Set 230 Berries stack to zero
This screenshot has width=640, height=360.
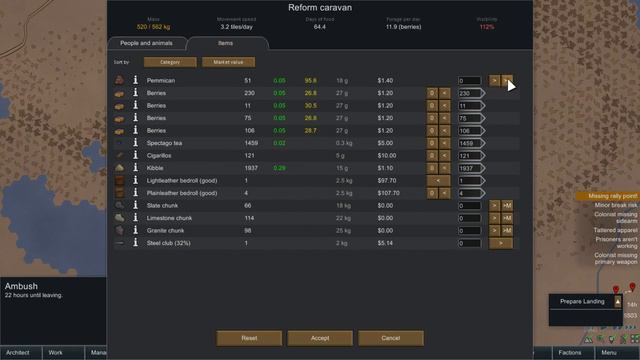[432, 93]
